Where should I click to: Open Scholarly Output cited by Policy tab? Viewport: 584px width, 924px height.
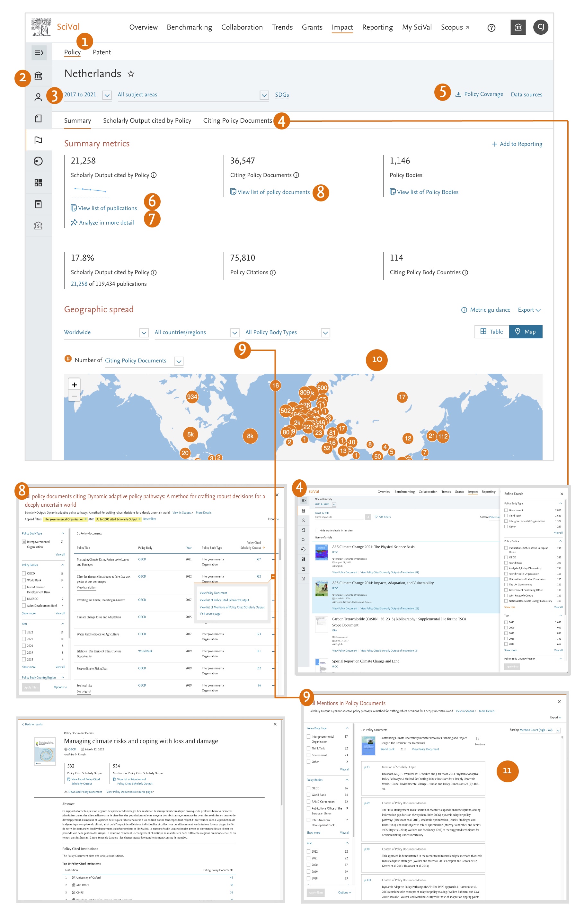(x=147, y=120)
